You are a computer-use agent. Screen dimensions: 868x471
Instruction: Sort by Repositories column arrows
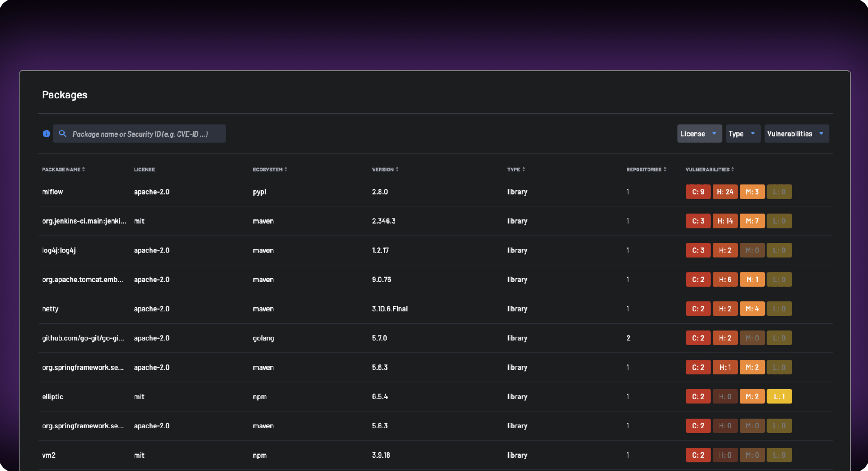pyautogui.click(x=665, y=170)
